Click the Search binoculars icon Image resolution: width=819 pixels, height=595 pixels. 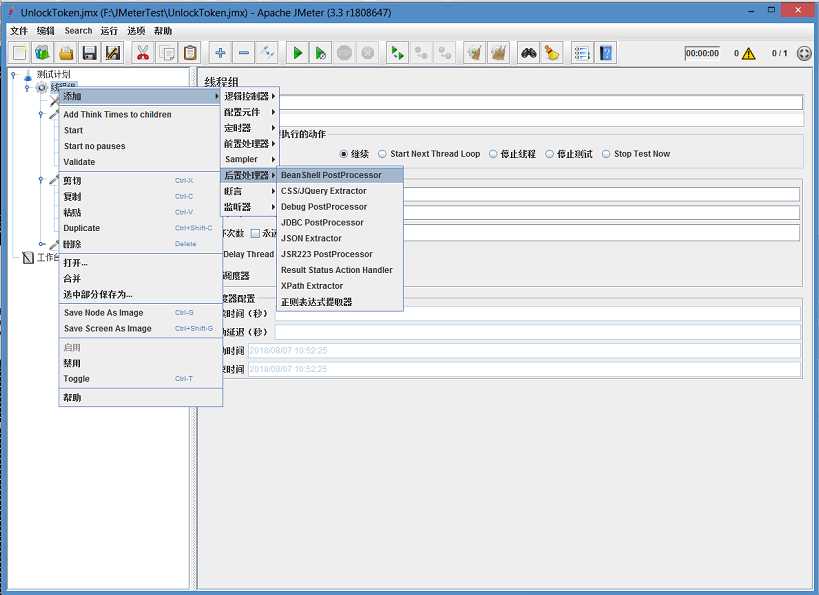529,53
